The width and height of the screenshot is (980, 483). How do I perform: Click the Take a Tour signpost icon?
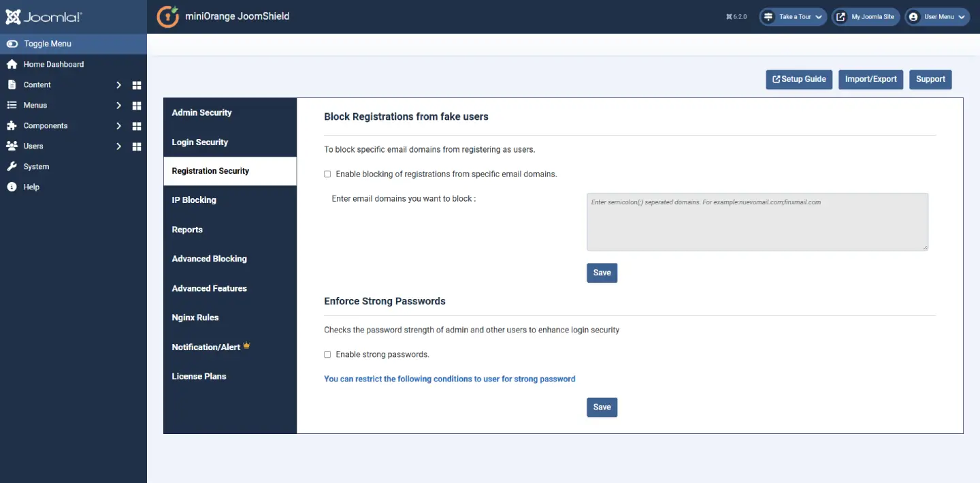(768, 16)
